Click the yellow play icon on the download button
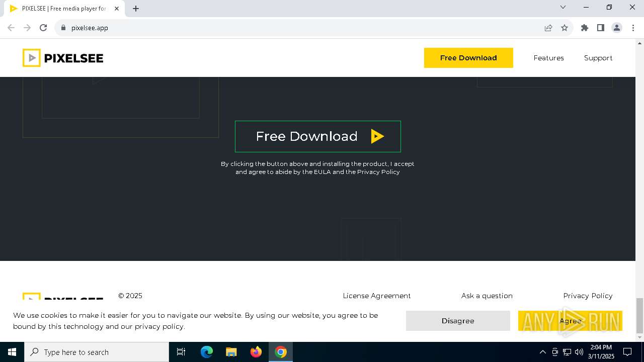Image resolution: width=644 pixels, height=362 pixels. [x=377, y=136]
